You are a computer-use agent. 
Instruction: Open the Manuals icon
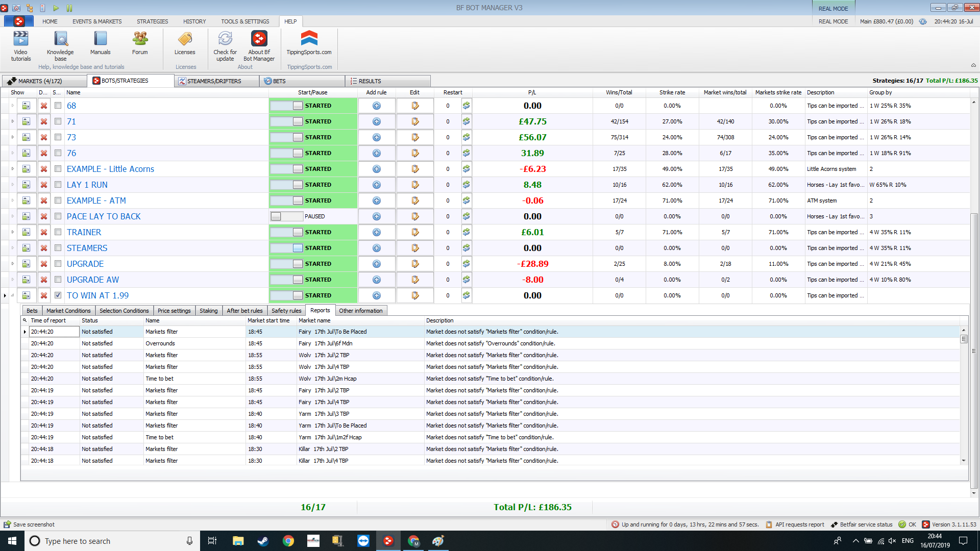click(100, 43)
